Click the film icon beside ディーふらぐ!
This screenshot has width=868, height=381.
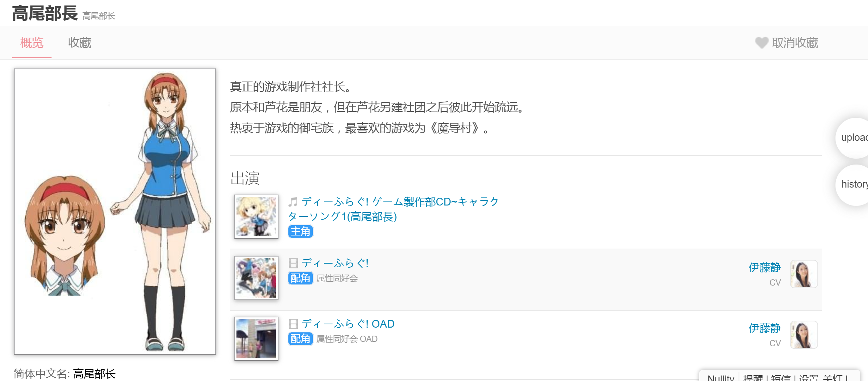(293, 263)
